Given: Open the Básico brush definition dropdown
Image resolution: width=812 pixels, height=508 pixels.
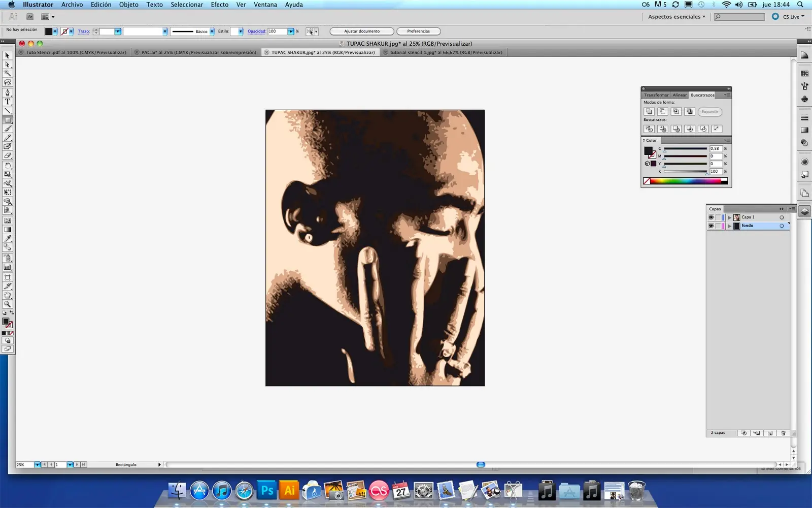Looking at the screenshot, I should 212,31.
